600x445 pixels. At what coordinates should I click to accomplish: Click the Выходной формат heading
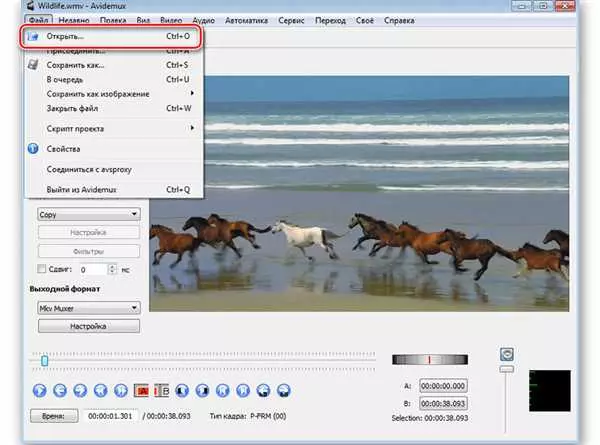pyautogui.click(x=65, y=289)
